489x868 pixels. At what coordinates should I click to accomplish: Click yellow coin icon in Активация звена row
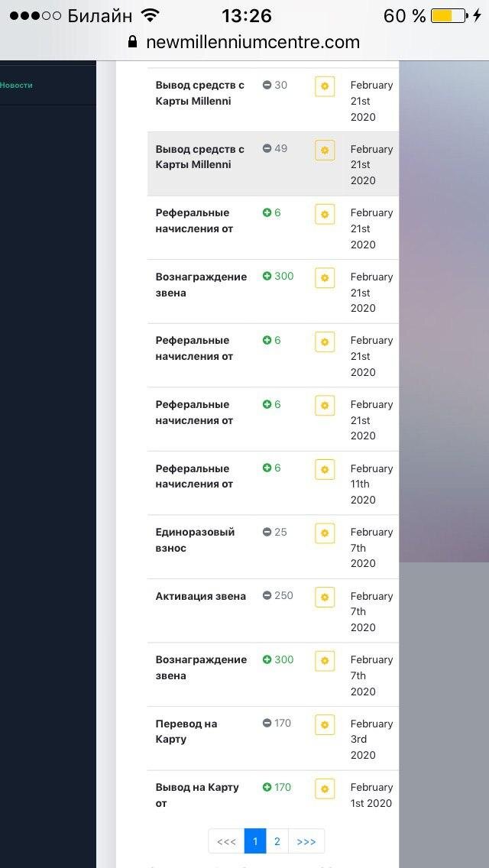pos(325,597)
